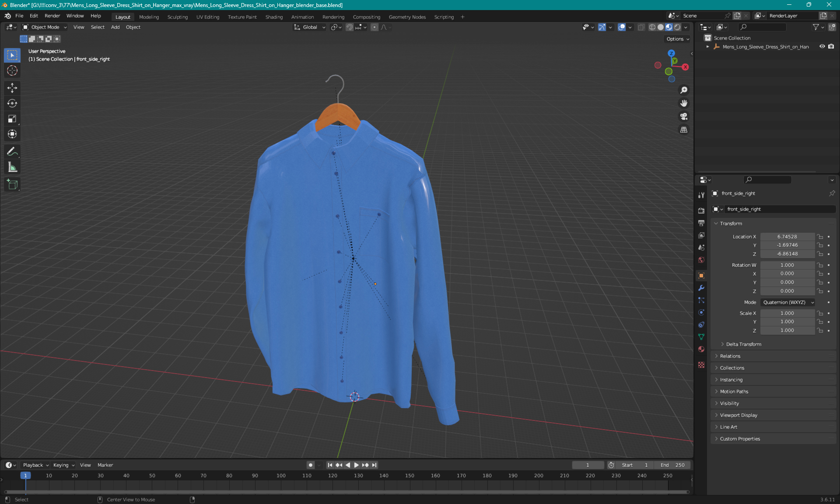Click the Location X value field
Screen dimensions: 840x504
(787, 237)
